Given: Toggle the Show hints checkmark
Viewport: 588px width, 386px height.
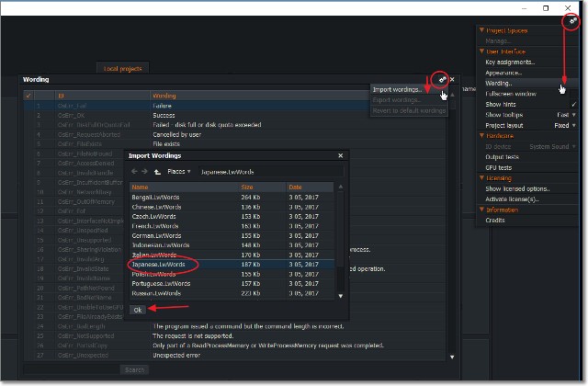Looking at the screenshot, I should click(572, 105).
